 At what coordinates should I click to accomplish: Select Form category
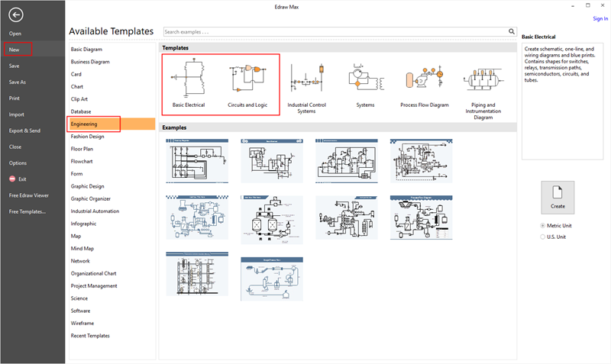coord(77,174)
